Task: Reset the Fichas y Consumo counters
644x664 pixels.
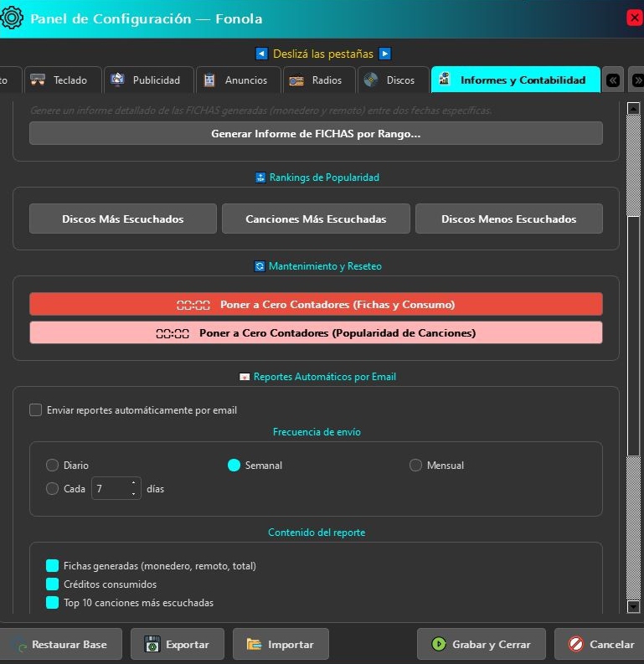Action: pos(316,304)
